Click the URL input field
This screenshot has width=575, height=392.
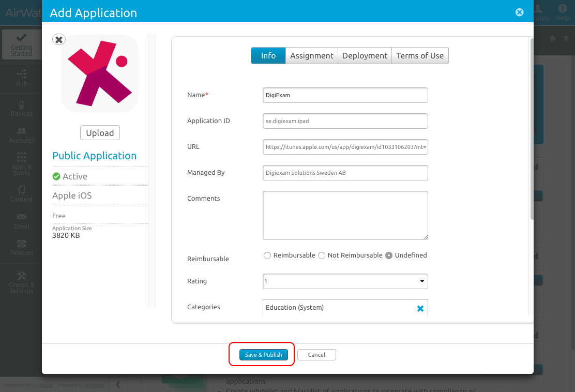click(345, 147)
